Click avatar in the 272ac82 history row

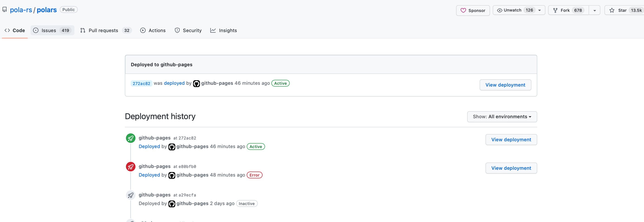coord(171,146)
